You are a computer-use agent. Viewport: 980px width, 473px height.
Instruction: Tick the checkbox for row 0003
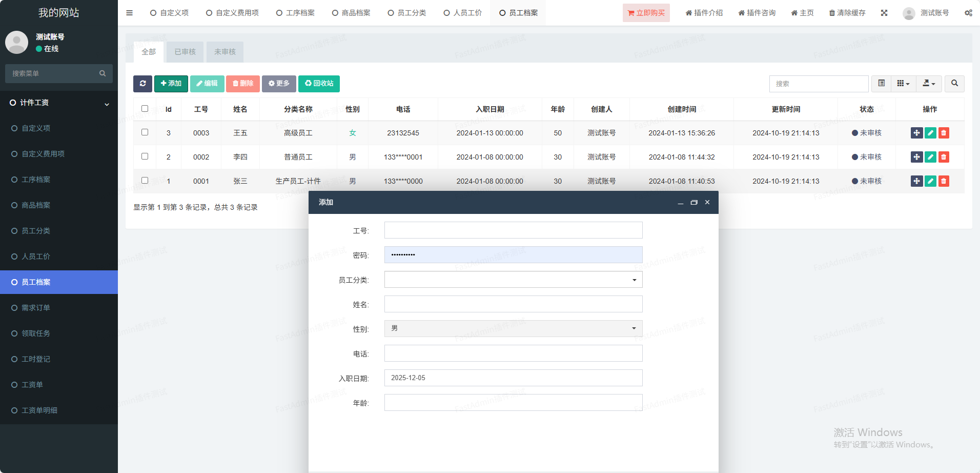click(x=145, y=132)
